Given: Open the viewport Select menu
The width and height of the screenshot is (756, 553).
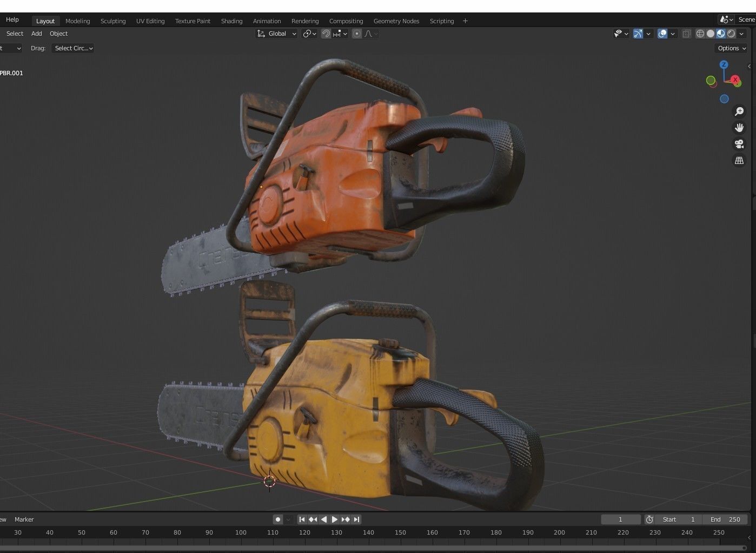Looking at the screenshot, I should tap(15, 34).
